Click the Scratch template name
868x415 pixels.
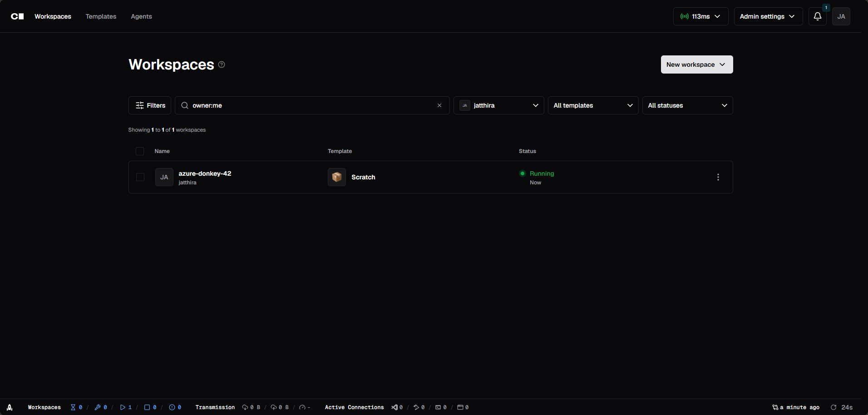363,177
